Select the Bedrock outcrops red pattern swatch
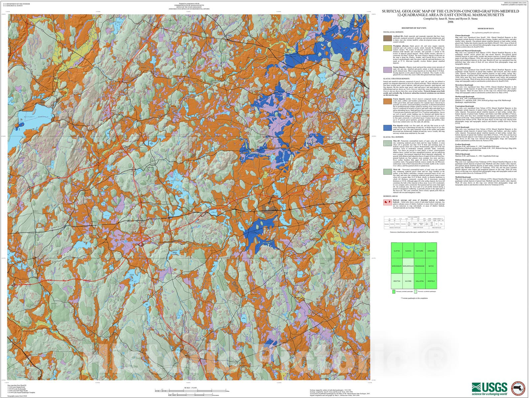532x398 pixels. coord(387,202)
